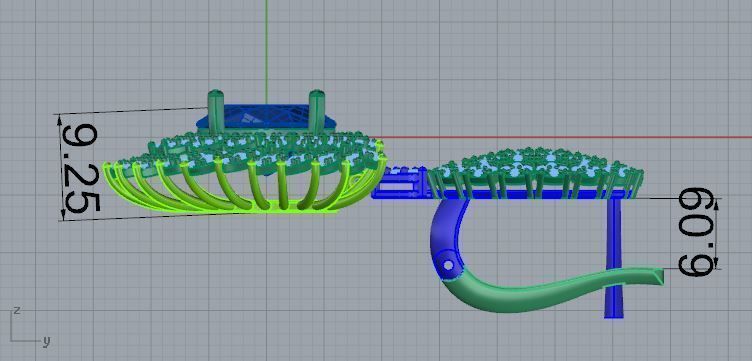Select the right green peg above the blue stone
The height and width of the screenshot is (361, 752).
(x=316, y=111)
